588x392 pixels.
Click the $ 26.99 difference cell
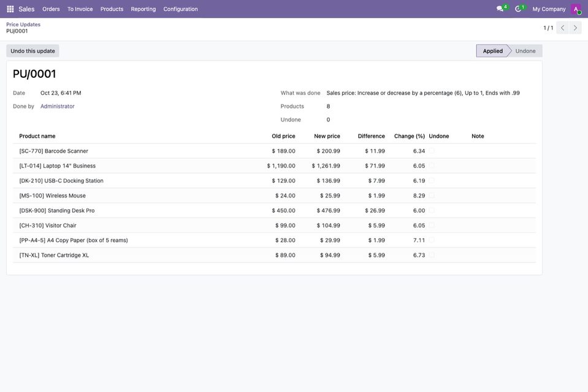tap(375, 210)
